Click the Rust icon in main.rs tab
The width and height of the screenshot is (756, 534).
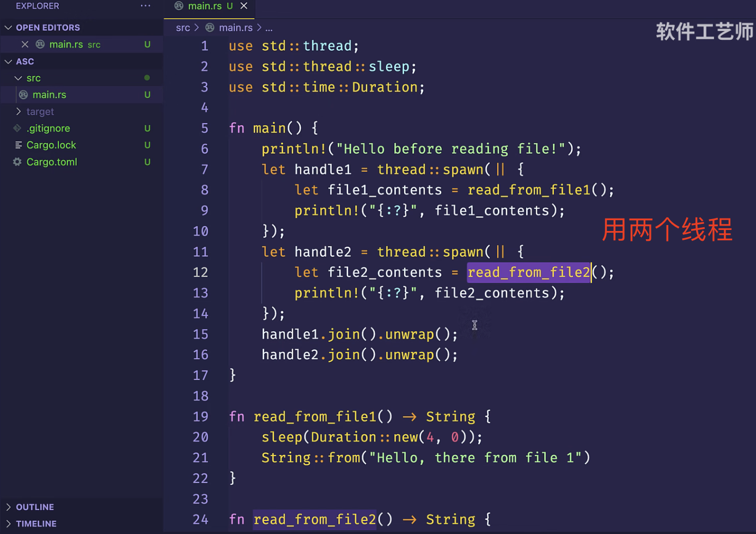tap(179, 6)
